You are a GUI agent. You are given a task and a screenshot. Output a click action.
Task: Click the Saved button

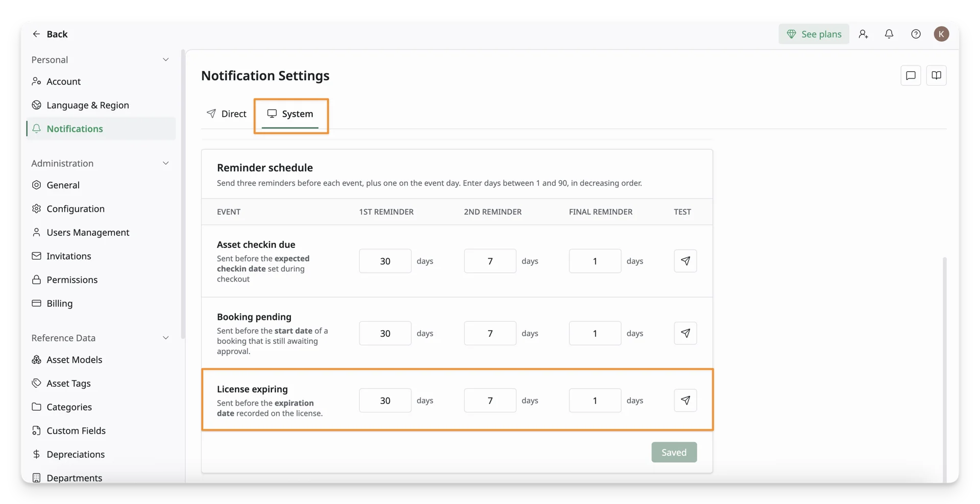(x=674, y=452)
